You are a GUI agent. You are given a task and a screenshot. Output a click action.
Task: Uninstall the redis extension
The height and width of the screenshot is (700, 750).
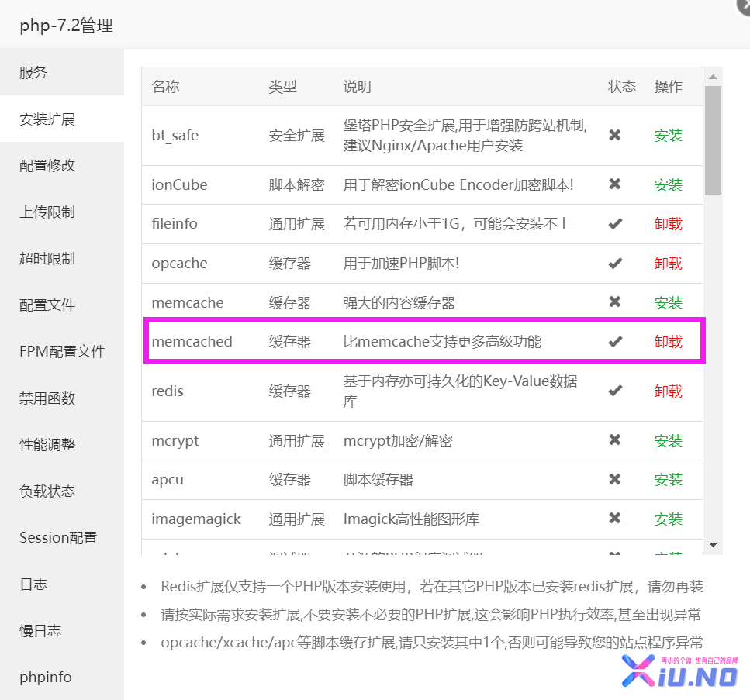(669, 391)
